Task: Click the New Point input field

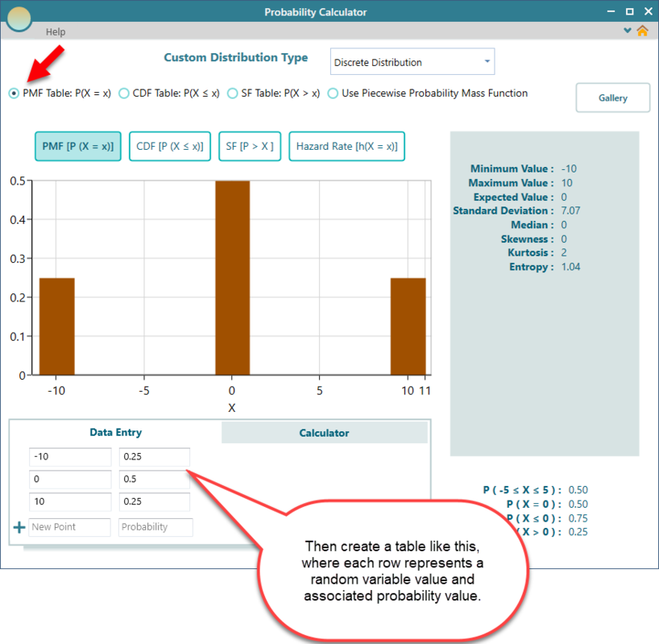Action: [x=70, y=527]
